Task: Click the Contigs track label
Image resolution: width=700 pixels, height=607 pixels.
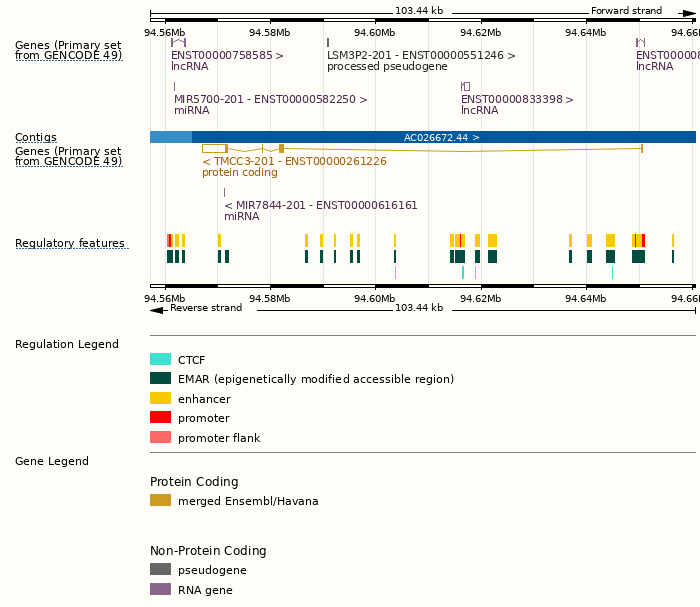Action: pos(36,137)
